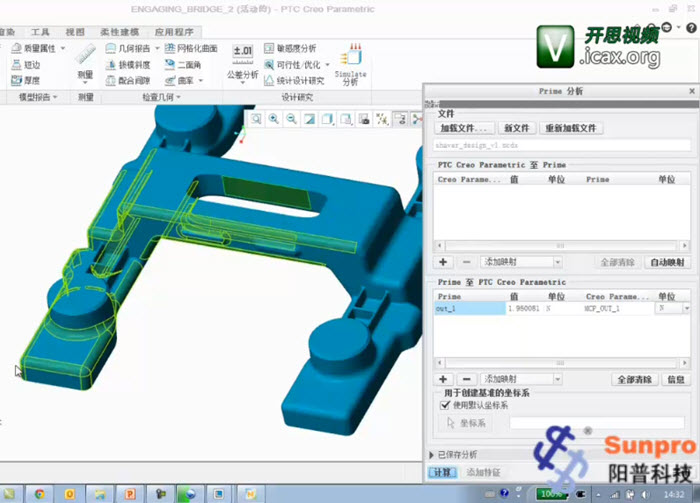Click the view manager icon
700x503 pixels.
tap(364, 119)
